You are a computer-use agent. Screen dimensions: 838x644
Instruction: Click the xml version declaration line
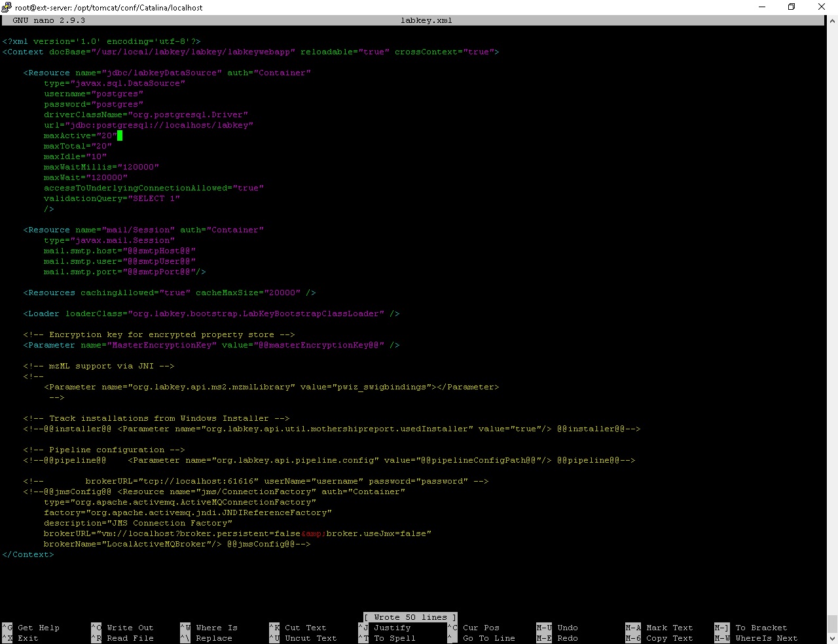(101, 41)
